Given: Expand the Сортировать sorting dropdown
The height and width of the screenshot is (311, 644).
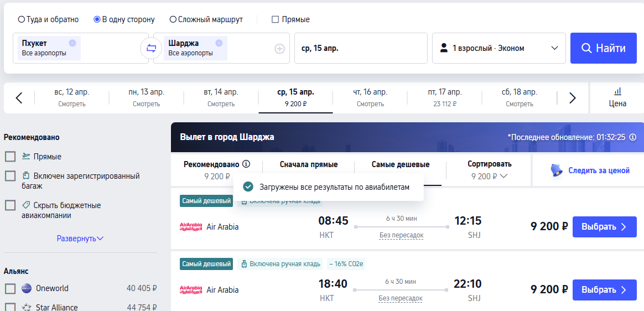Looking at the screenshot, I should point(489,170).
